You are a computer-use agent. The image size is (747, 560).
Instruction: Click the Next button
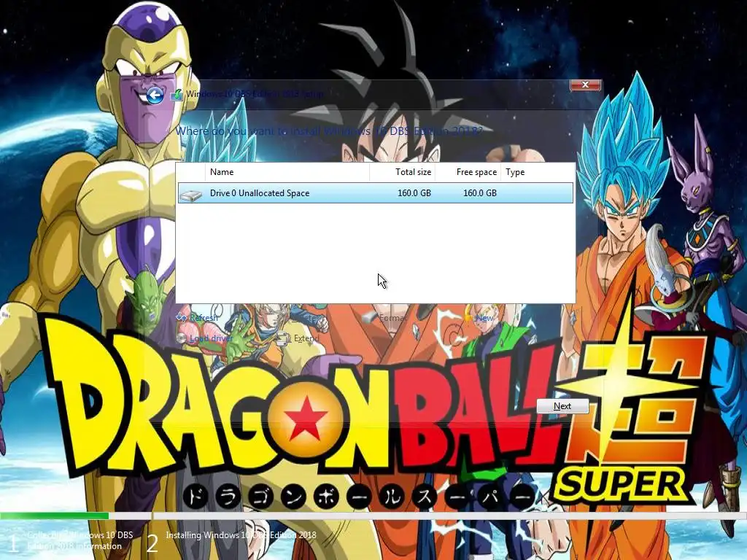(x=562, y=406)
